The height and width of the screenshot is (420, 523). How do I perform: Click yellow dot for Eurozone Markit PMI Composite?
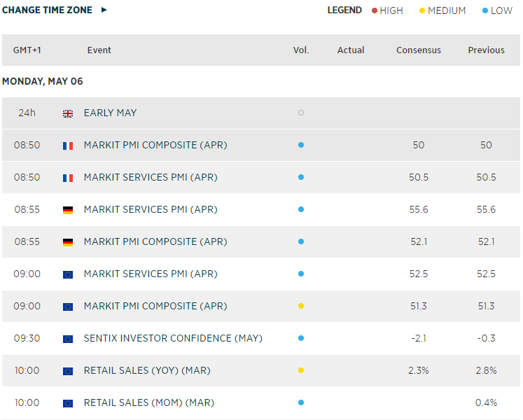point(301,307)
